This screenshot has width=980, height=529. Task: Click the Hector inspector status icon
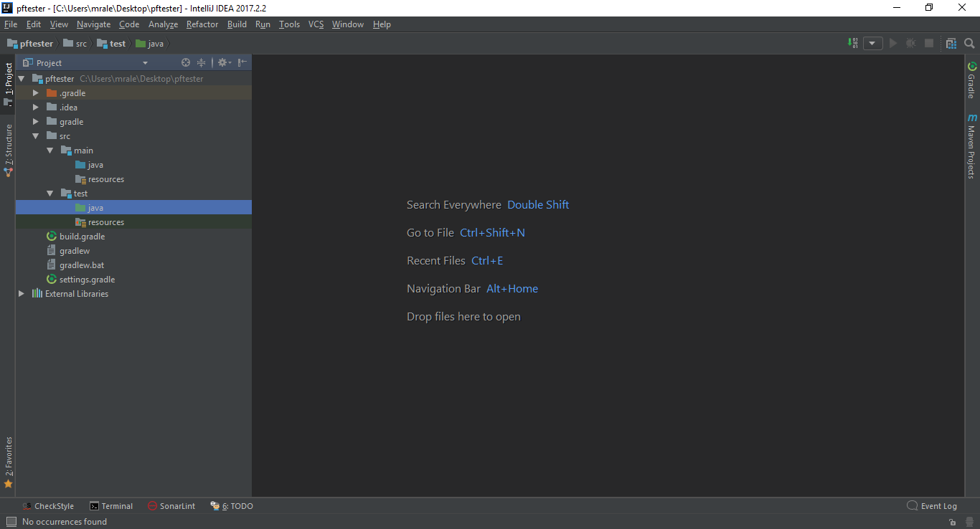pyautogui.click(x=969, y=523)
